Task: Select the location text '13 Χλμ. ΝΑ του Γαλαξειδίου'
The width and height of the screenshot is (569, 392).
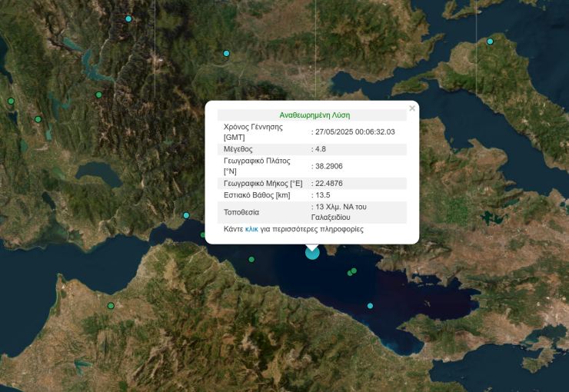Action: click(339, 212)
